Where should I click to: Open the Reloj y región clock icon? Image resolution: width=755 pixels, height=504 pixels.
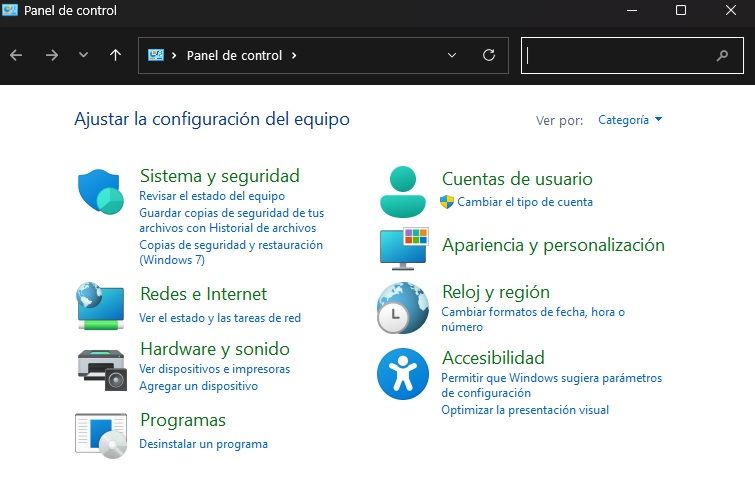pos(402,307)
